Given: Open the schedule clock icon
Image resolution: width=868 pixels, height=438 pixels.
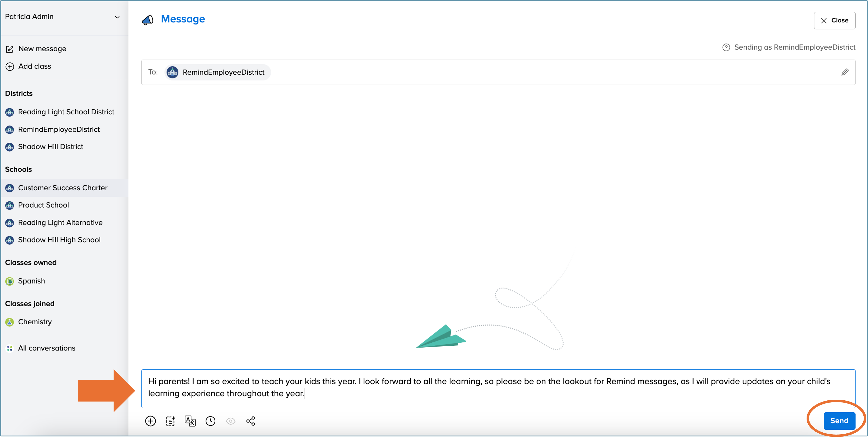Looking at the screenshot, I should point(210,421).
